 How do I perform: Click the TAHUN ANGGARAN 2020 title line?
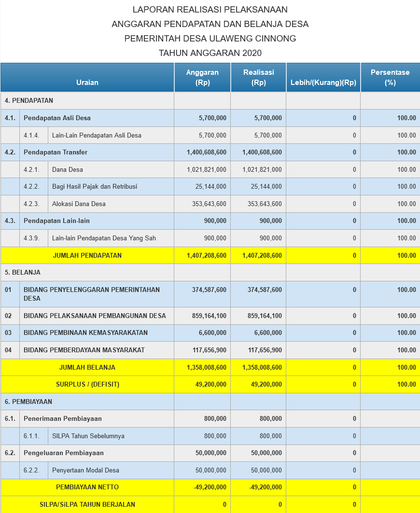pyautogui.click(x=210, y=53)
